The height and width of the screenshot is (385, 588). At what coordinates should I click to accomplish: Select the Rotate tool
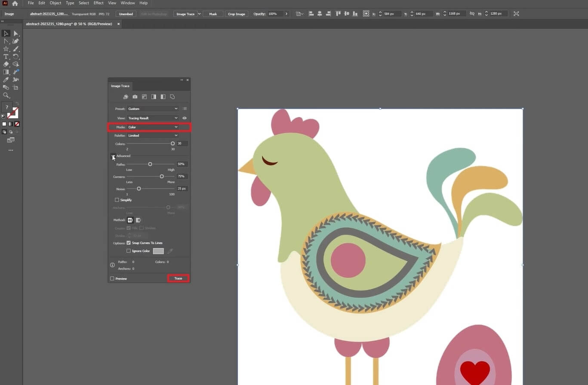pos(16,57)
